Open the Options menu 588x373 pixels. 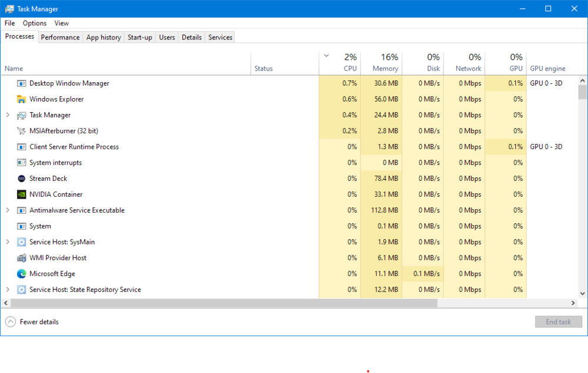tap(34, 23)
